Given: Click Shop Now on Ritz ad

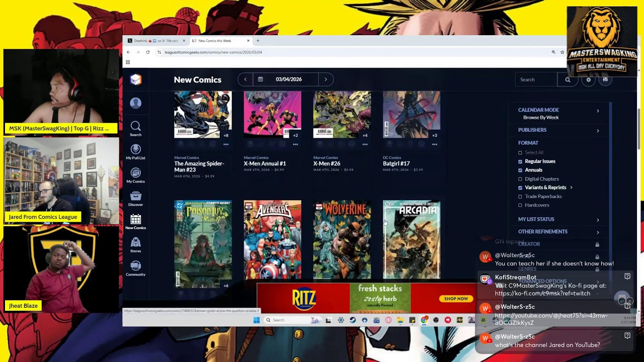Looking at the screenshot, I should coord(456,299).
